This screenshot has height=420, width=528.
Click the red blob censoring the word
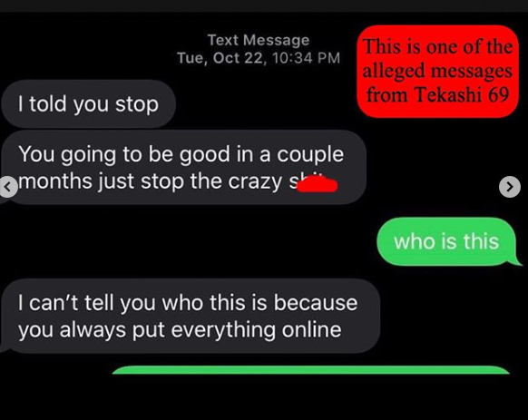tap(318, 184)
